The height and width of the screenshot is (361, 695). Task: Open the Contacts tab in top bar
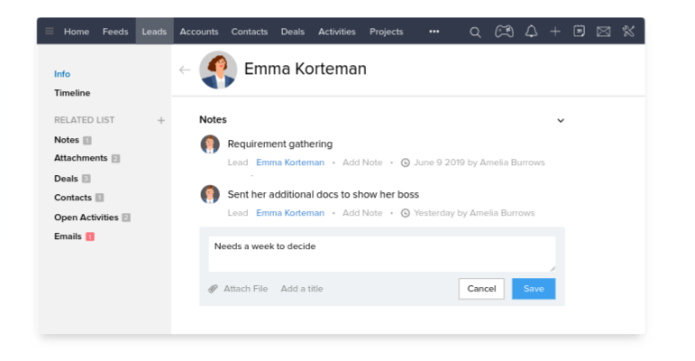coord(250,31)
